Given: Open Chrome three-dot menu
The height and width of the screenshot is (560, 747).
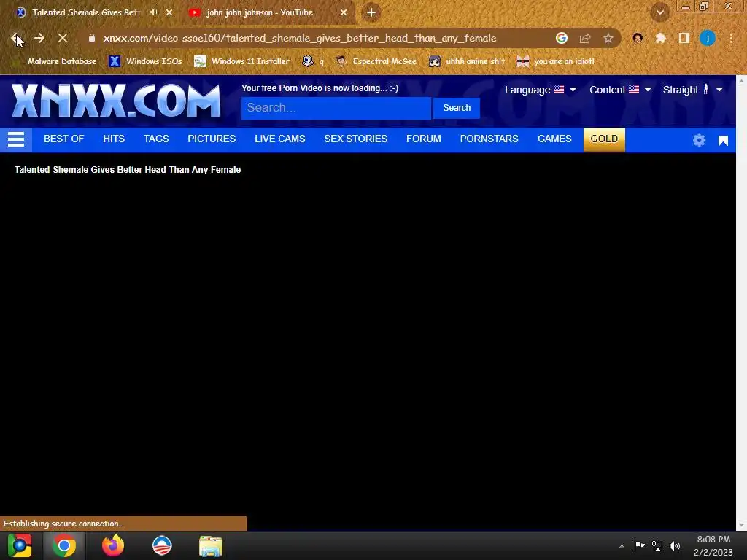Looking at the screenshot, I should tap(731, 39).
